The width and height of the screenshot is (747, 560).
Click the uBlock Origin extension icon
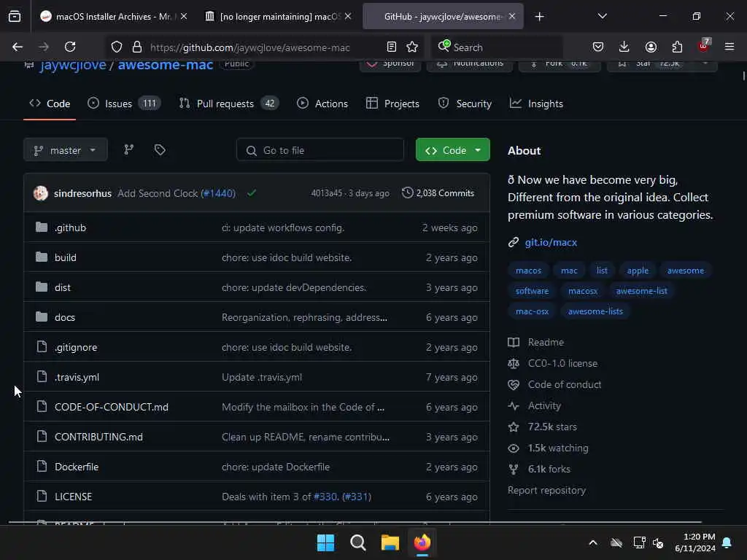[704, 46]
